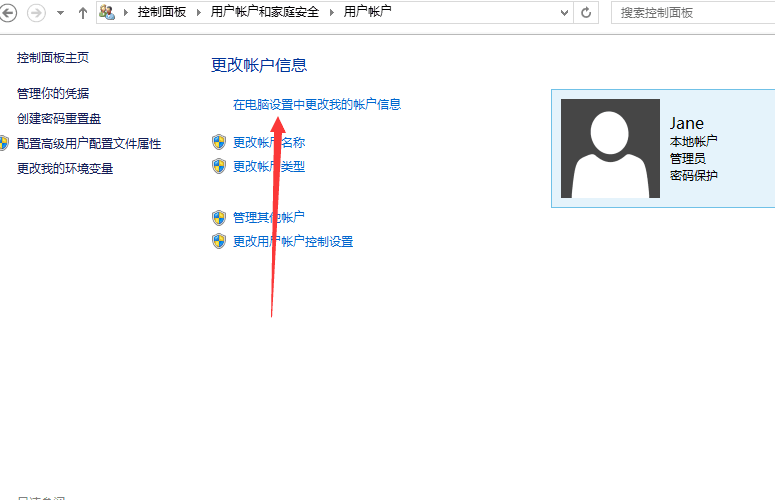Screen dimensions: 775x500
Task: Expand the chevron after 用户帐户和家庭安全
Action: pos(332,12)
